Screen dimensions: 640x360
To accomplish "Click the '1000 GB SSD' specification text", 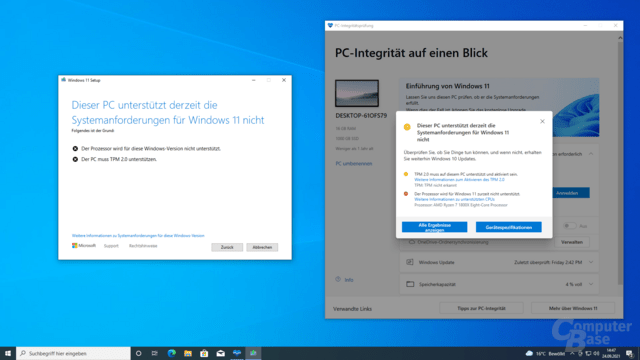I will [347, 139].
